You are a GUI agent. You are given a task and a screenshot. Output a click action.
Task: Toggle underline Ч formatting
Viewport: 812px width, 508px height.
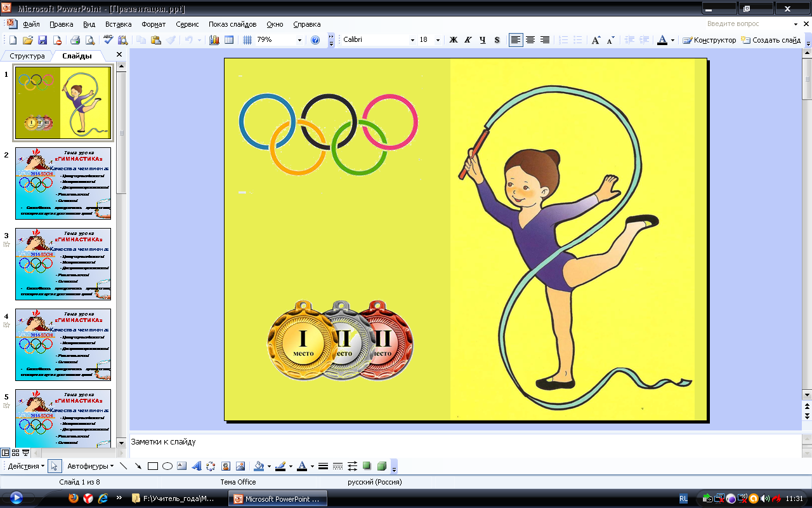tap(483, 40)
